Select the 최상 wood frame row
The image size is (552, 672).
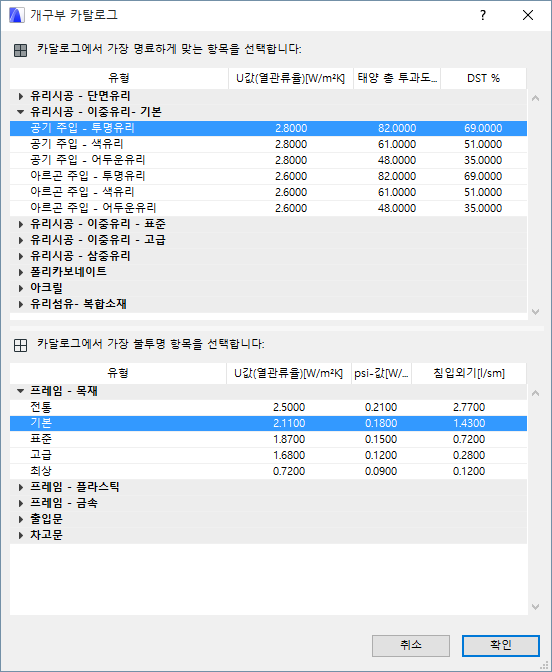pyautogui.click(x=268, y=471)
